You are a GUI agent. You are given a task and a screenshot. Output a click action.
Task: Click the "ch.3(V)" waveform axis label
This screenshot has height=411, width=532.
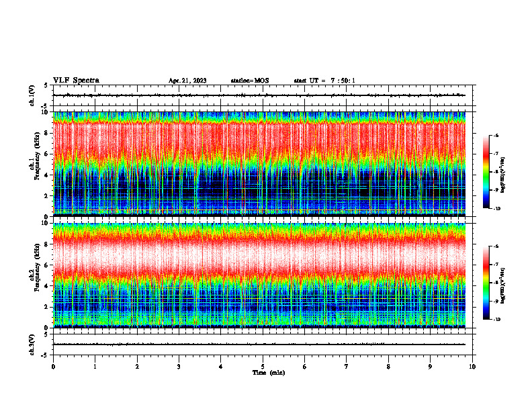tap(32, 345)
